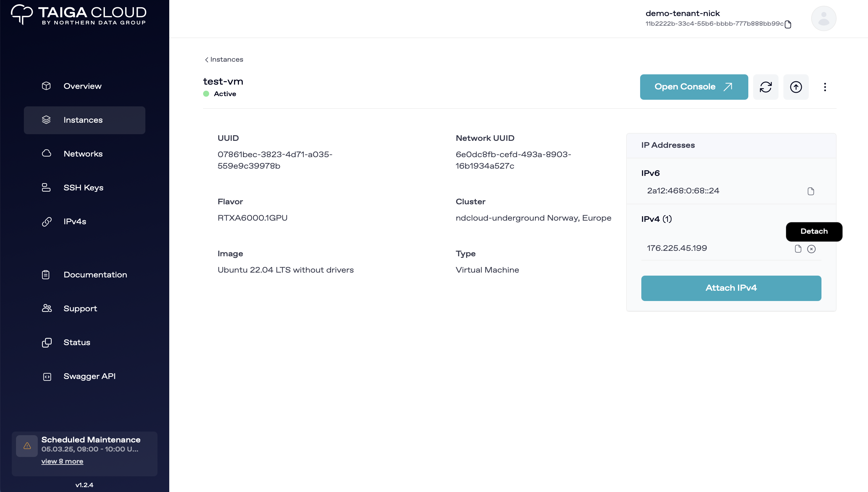Click the Documentation page icon
This screenshot has width=868, height=492.
[x=46, y=274]
